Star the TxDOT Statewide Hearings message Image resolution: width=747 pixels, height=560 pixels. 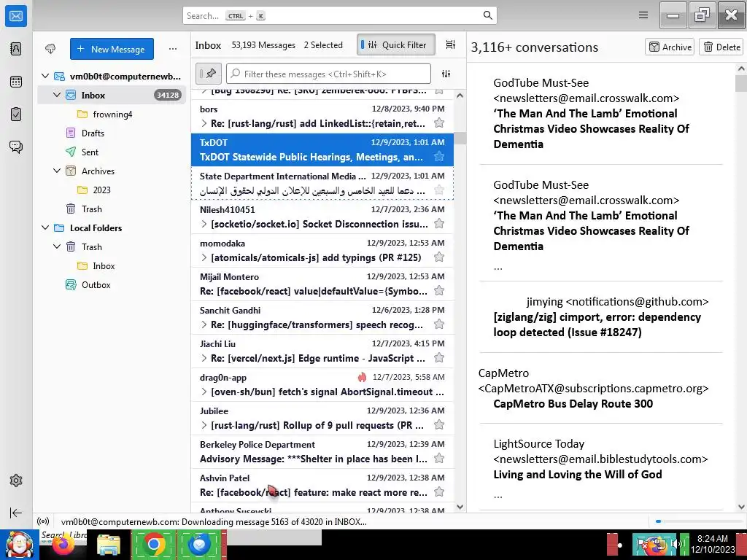(x=439, y=156)
